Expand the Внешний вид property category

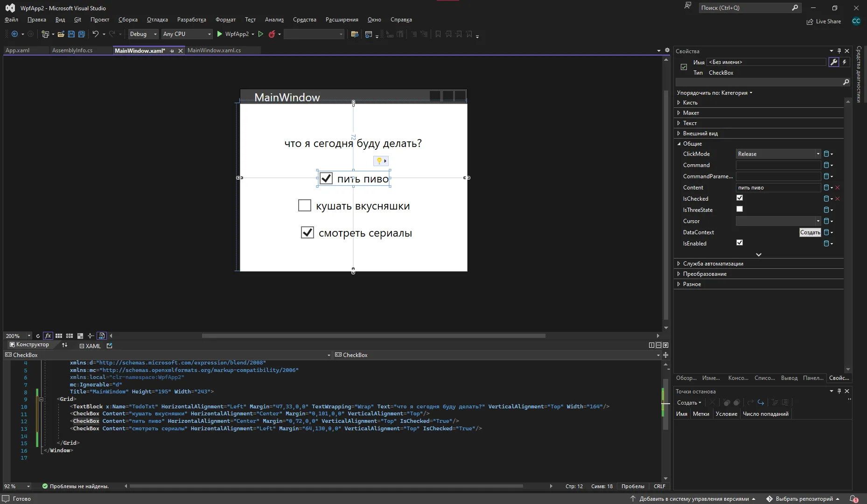coord(678,133)
